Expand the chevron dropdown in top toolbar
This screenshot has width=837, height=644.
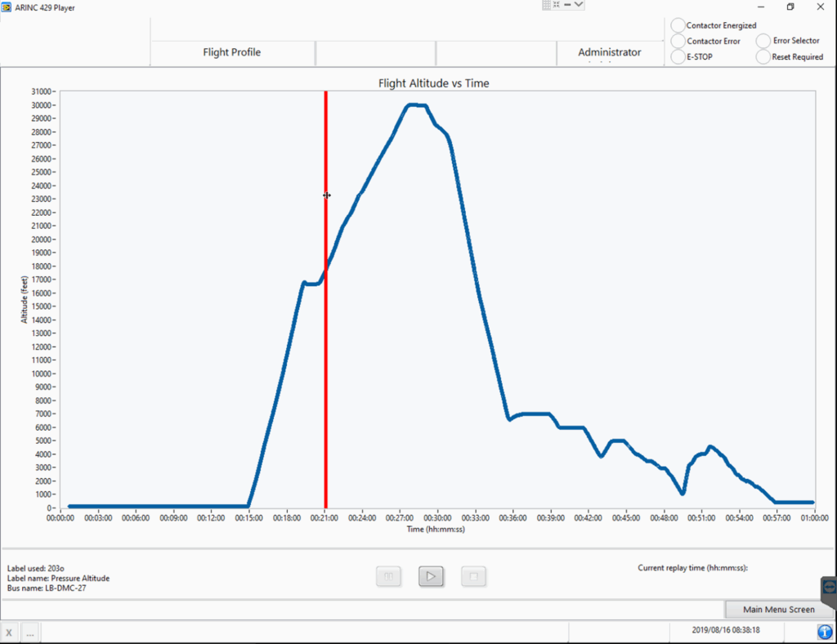click(x=579, y=5)
